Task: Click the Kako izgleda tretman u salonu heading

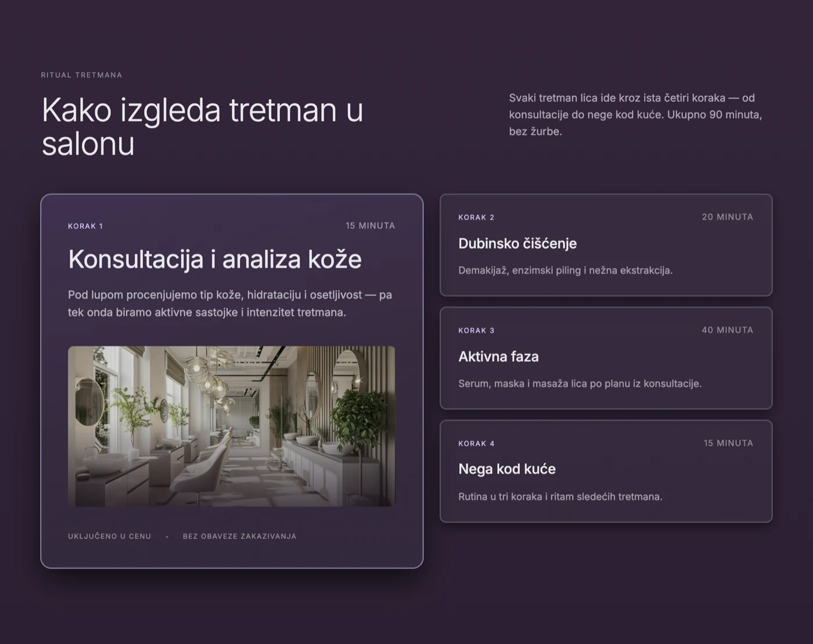Action: (x=202, y=127)
